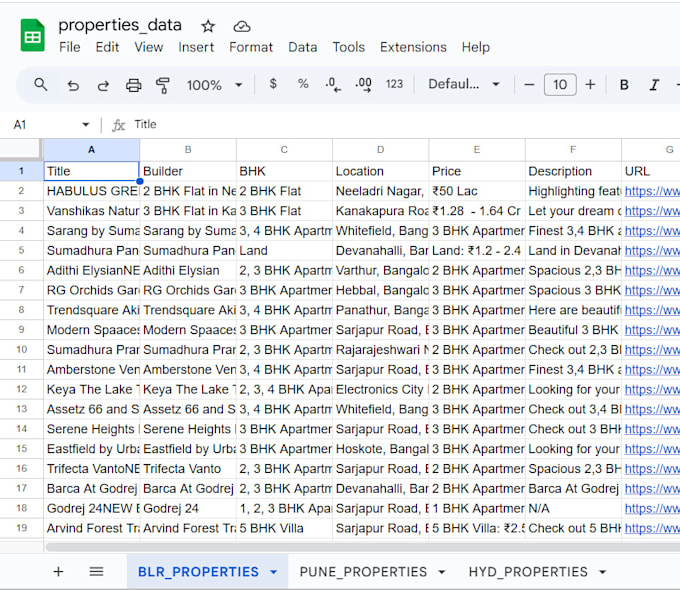Screen dimensions: 680x590
Task: Format as currency with dollar icon
Action: pyautogui.click(x=273, y=84)
